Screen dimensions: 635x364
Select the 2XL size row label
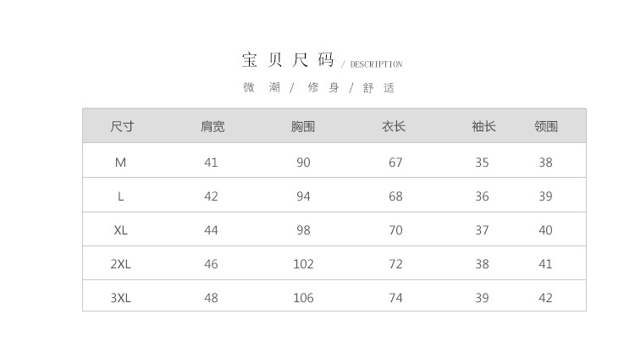120,264
